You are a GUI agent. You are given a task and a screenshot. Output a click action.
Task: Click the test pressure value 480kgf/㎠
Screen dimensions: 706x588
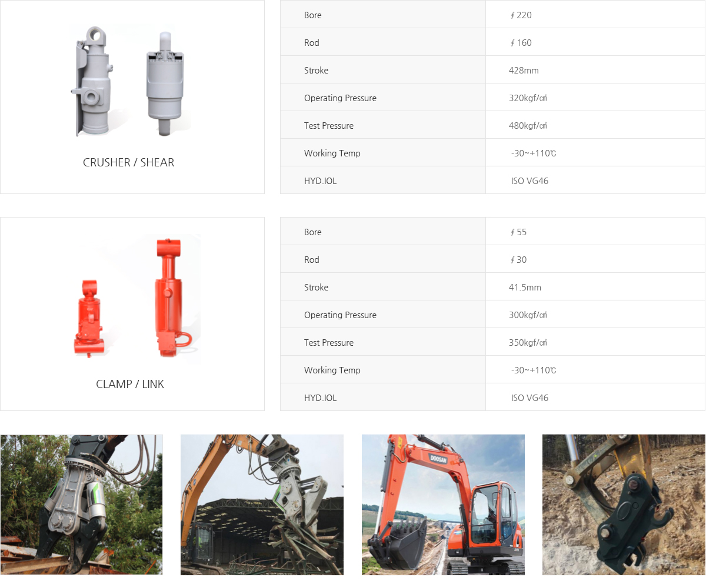click(x=528, y=125)
